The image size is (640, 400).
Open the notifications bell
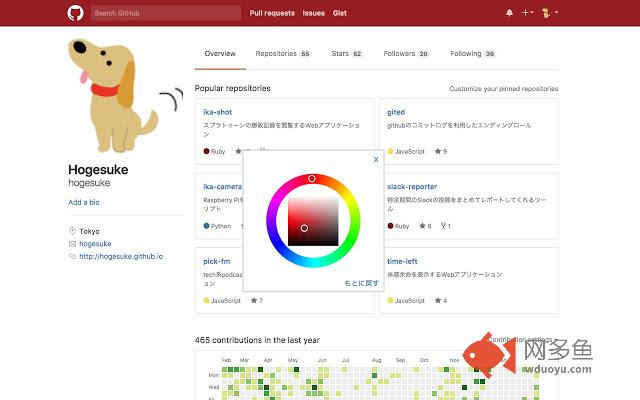click(509, 13)
